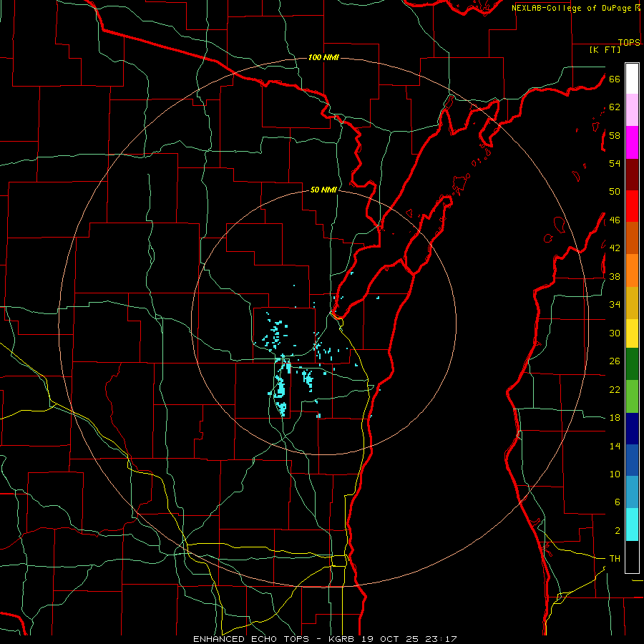The image size is (644, 644).
Task: Click legend value 22
Action: coord(615,389)
